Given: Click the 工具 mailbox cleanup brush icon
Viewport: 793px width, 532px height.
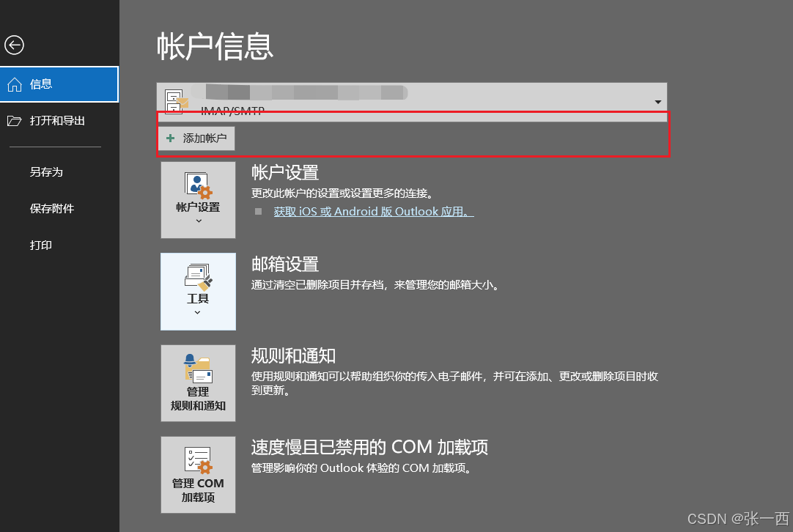Looking at the screenshot, I should click(x=198, y=277).
